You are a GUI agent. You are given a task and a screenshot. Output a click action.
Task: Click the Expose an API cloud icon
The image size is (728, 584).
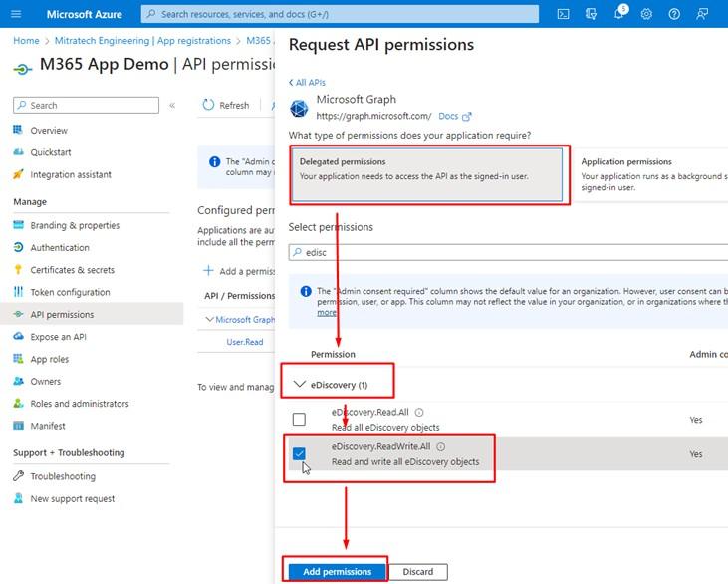point(18,336)
